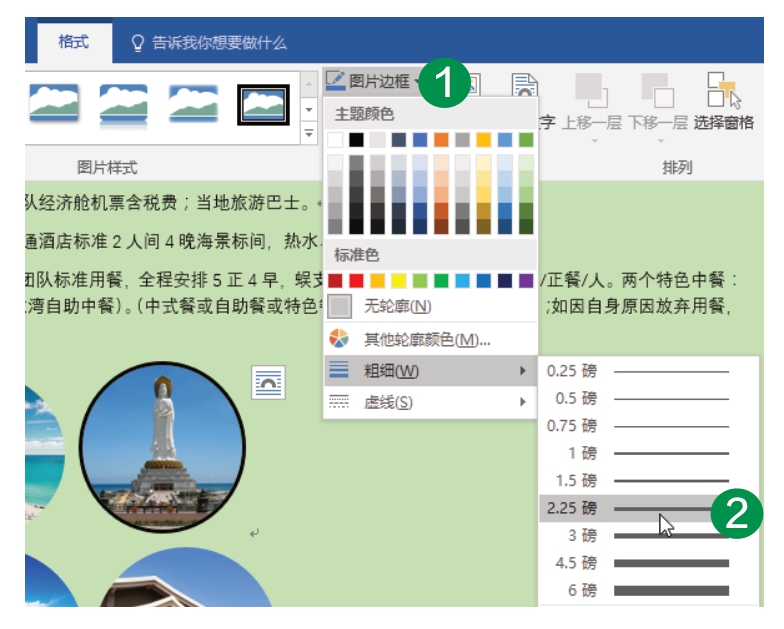Apply the first picture style thumbnail

pos(54,104)
